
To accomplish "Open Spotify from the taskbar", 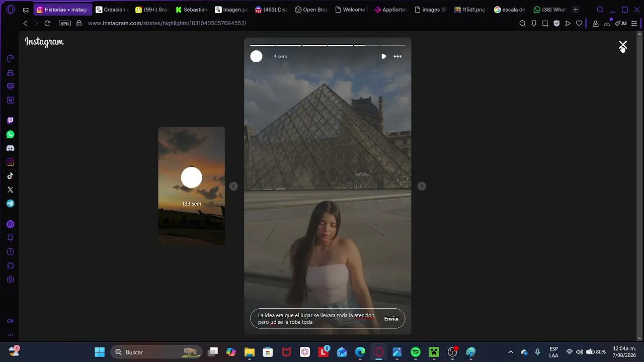I will [x=416, y=352].
